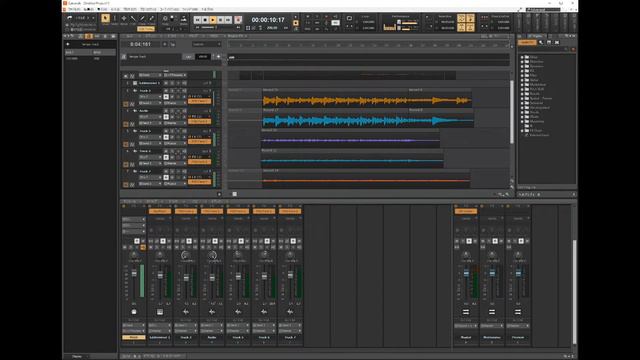Click the pan knob of Audio console strip
This screenshot has width=640, height=360.
(x=212, y=256)
